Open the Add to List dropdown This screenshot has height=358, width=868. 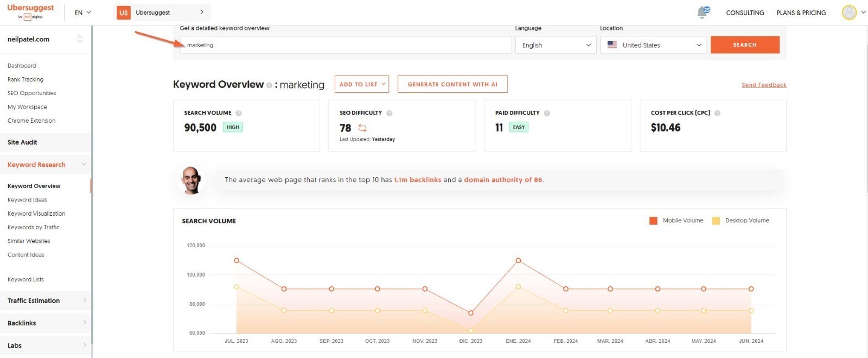(362, 84)
